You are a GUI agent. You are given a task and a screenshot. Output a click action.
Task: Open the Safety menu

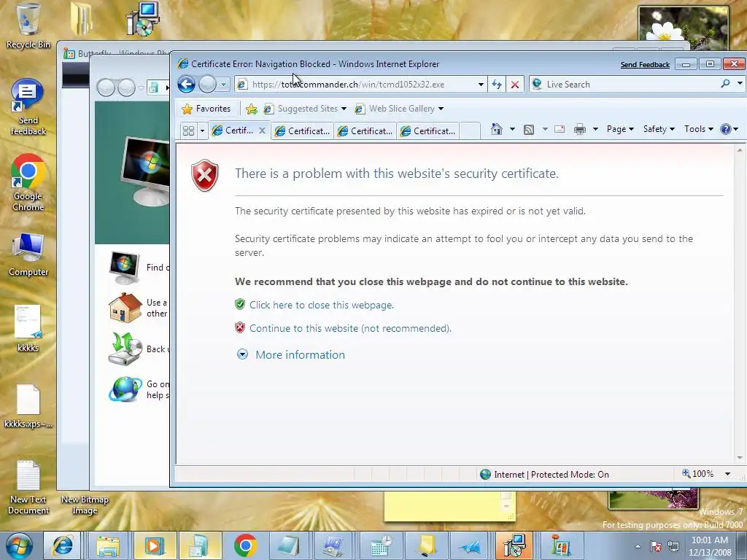(659, 129)
